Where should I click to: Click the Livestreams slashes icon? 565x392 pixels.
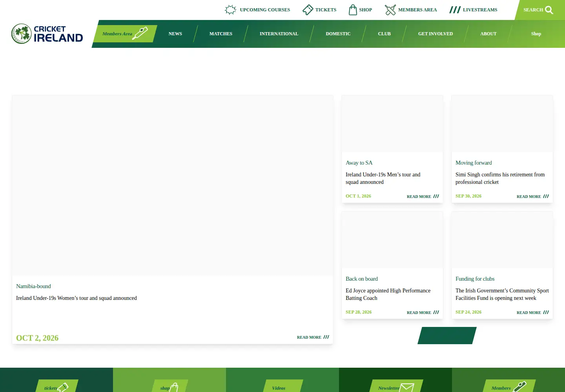(455, 10)
